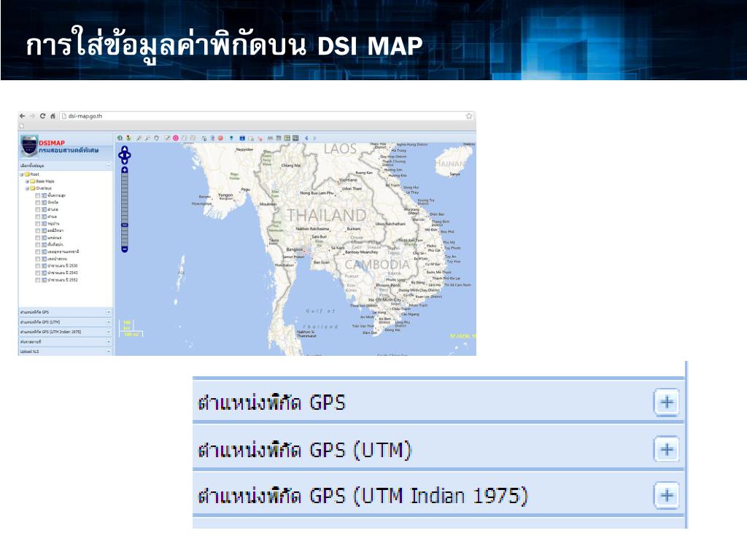The width and height of the screenshot is (747, 560).
Task: Activate the pan hand tool
Action: coord(156,138)
